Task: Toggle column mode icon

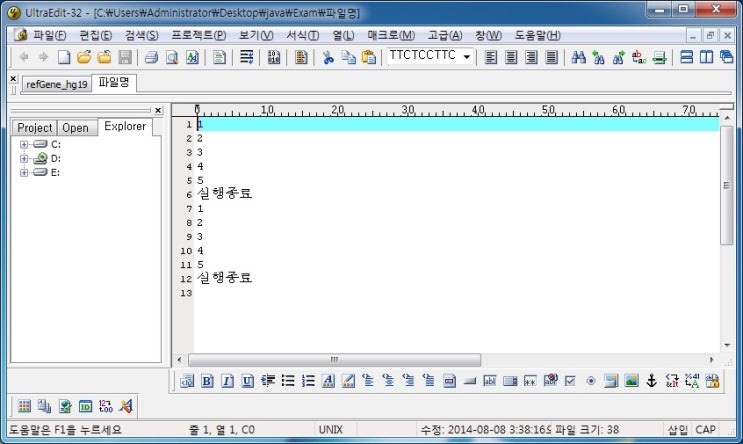Action: 301,57
